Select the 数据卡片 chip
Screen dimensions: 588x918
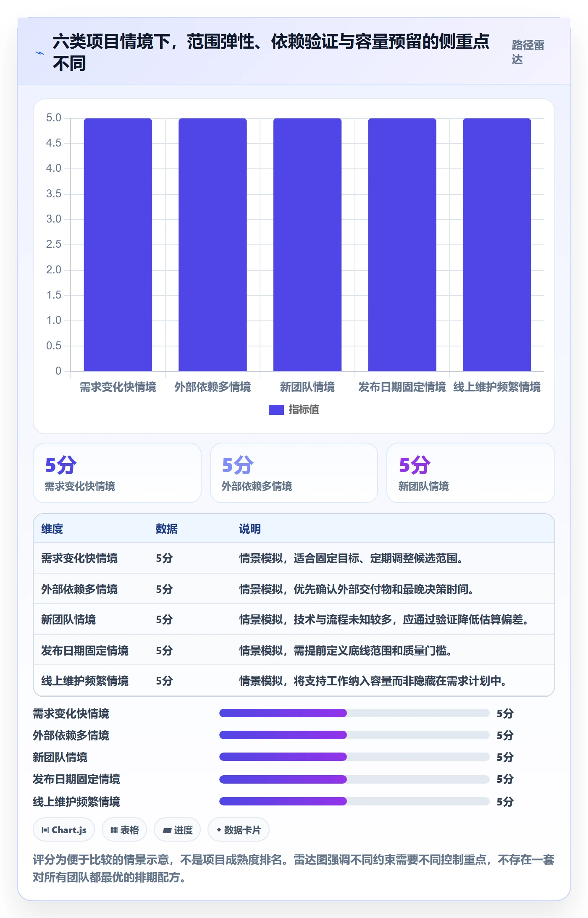[239, 830]
